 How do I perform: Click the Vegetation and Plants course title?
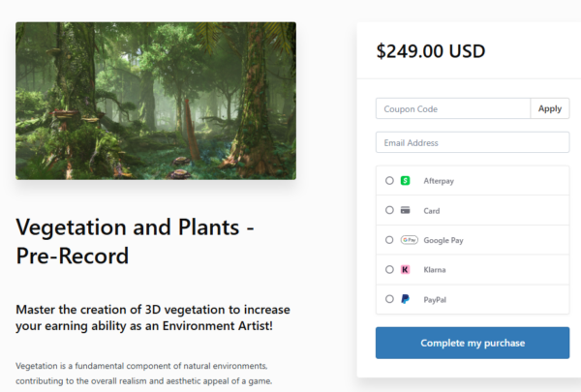(x=136, y=242)
